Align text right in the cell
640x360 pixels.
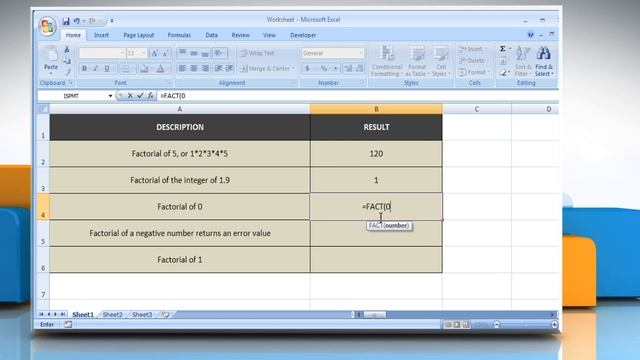click(205, 69)
